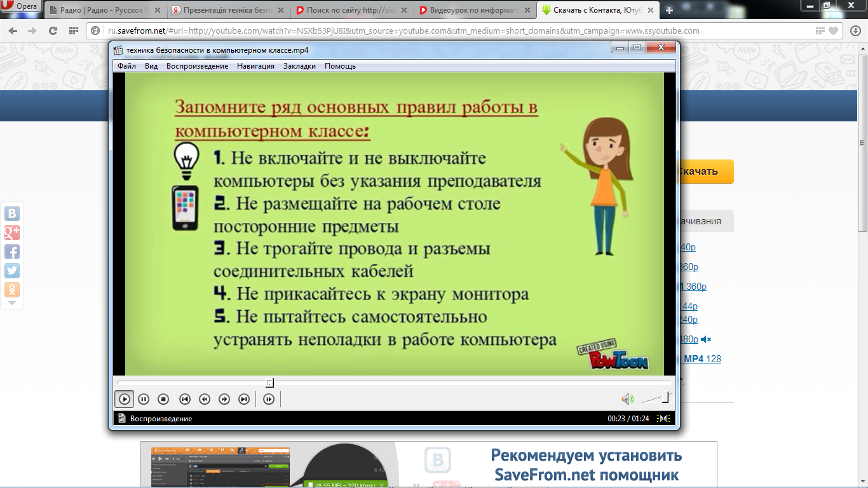
Task: Pause the video in the media player
Action: pyautogui.click(x=144, y=399)
